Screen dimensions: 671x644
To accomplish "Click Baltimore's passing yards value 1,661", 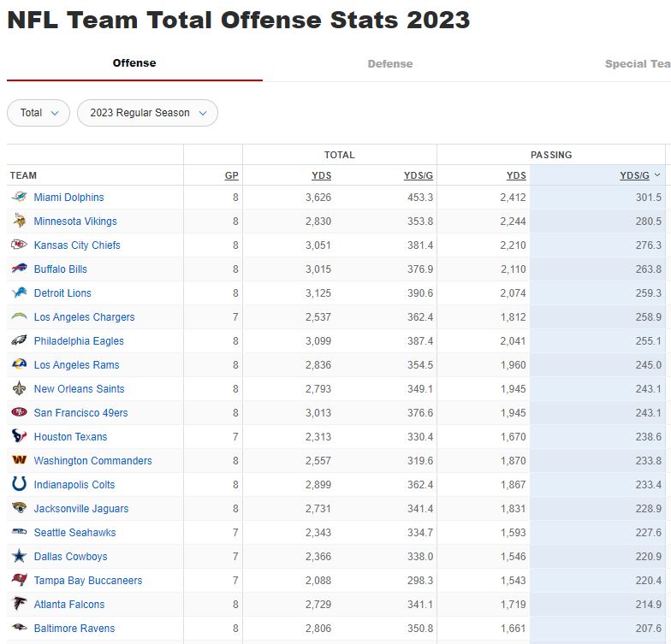I will click(514, 628).
